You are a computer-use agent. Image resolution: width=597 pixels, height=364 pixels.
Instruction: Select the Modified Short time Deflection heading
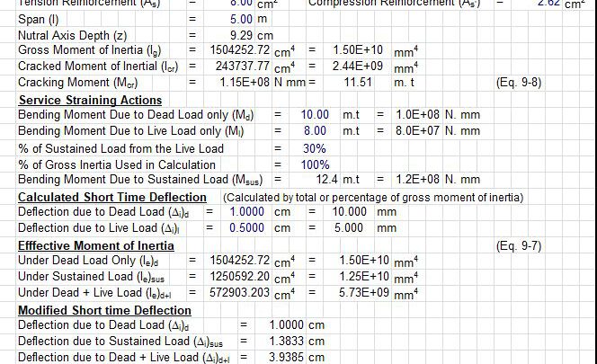pyautogui.click(x=104, y=310)
